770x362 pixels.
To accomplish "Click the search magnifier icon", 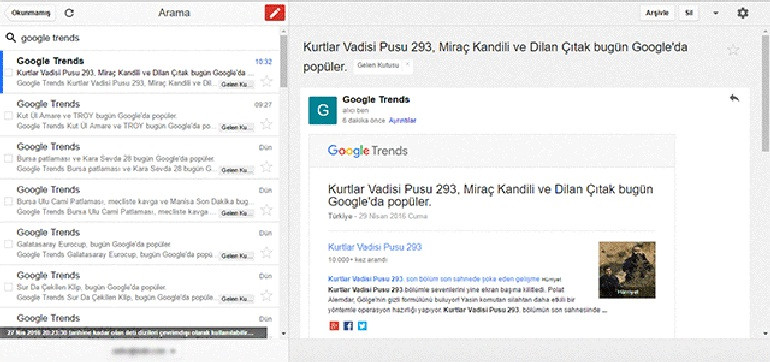I will coord(10,37).
